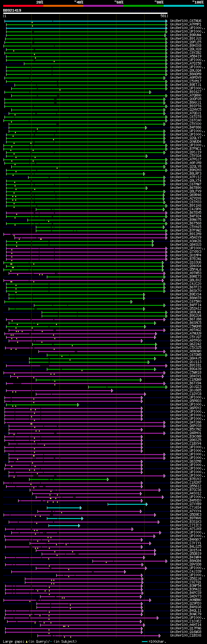
Task: Click the UniRef100_B9H3X8 label
Action: point(186,46)
